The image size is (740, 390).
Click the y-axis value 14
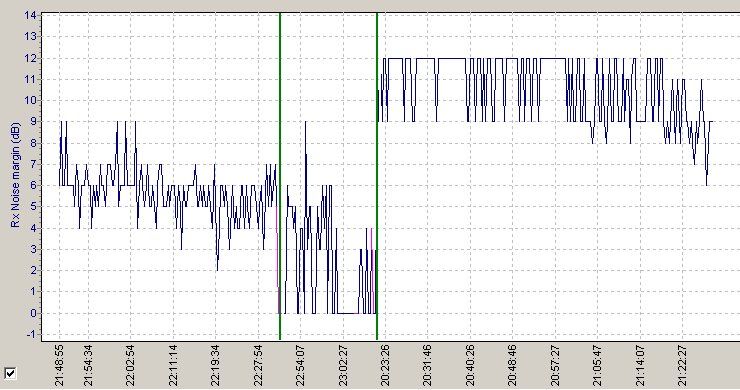coord(30,15)
